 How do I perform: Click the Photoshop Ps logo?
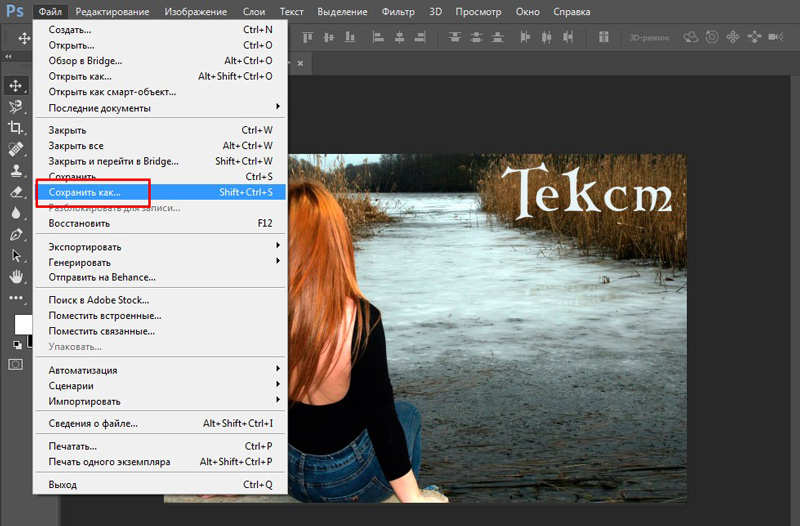coord(15,11)
